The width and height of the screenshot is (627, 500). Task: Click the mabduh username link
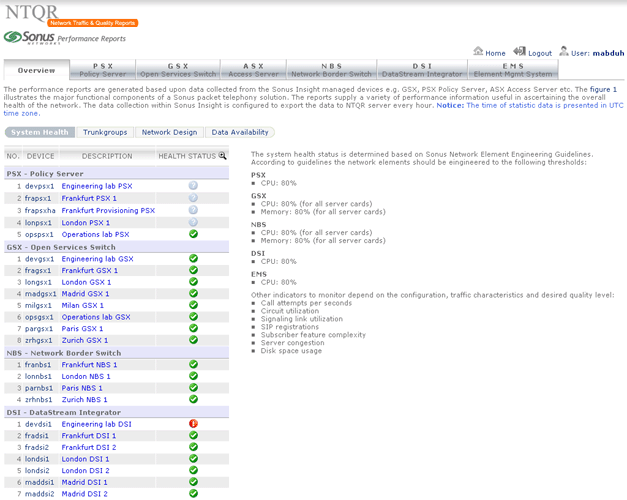[607, 53]
